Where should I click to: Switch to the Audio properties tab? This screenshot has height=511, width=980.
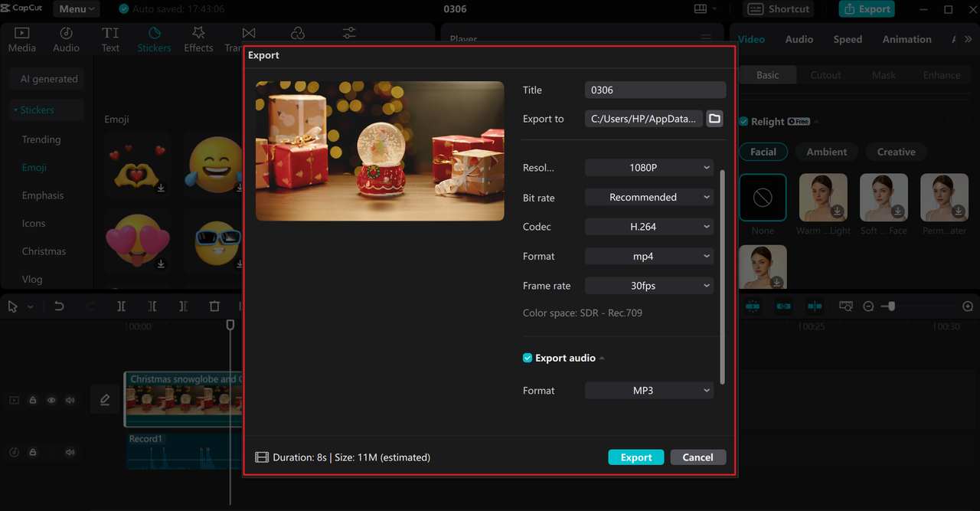coord(799,39)
